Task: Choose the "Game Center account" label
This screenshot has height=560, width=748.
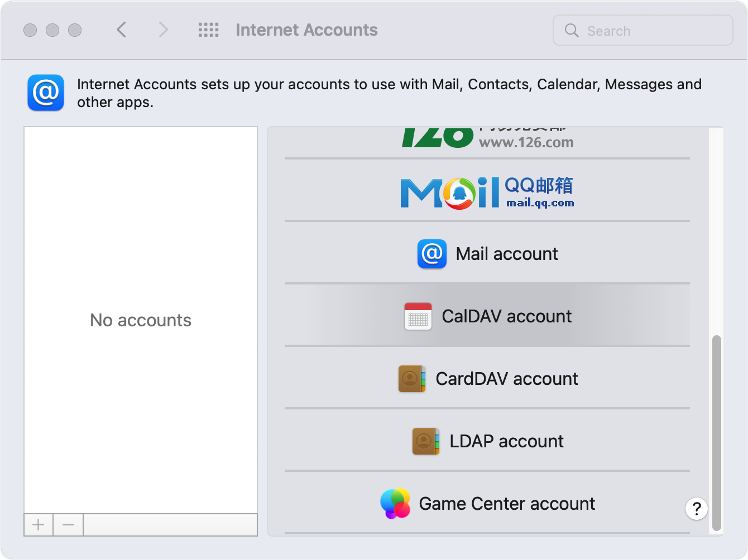Action: tap(506, 504)
